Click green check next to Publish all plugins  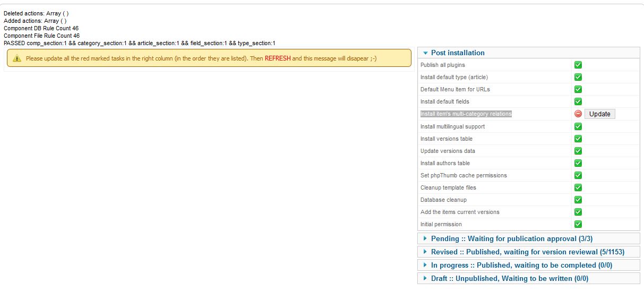point(578,65)
